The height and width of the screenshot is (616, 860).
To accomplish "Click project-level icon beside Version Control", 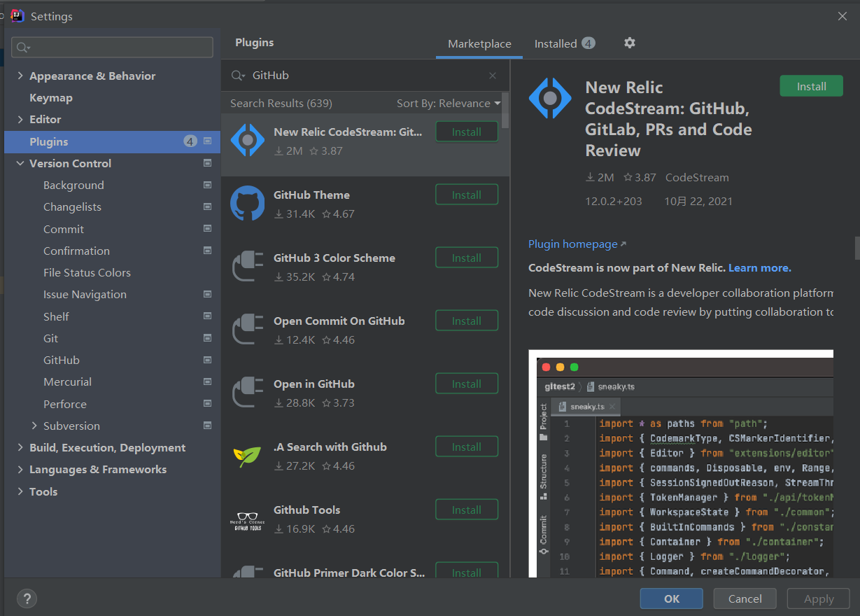I will (x=207, y=163).
